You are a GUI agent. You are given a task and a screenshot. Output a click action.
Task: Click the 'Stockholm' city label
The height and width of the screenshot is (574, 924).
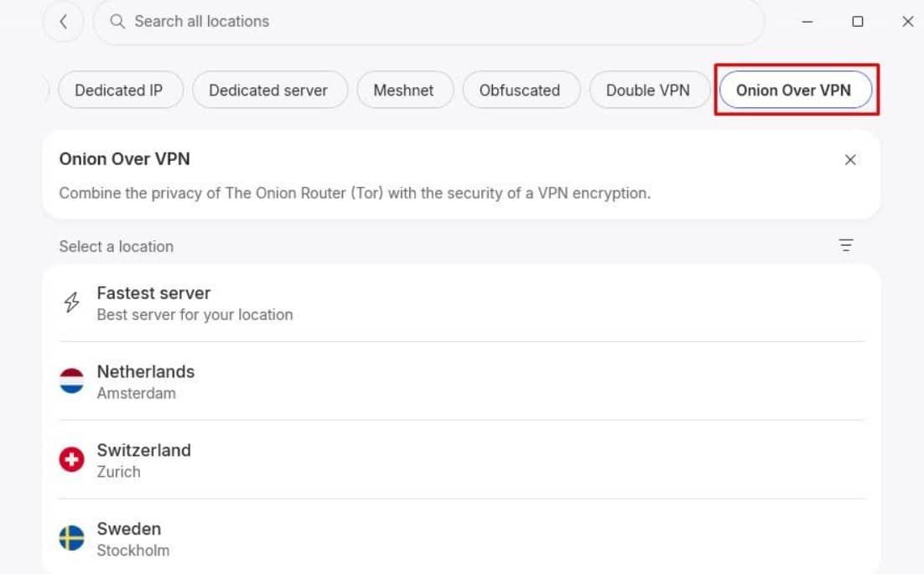tap(133, 551)
